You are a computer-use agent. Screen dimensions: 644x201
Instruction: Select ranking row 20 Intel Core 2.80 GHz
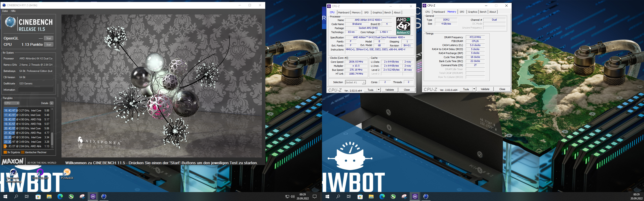tap(27, 128)
